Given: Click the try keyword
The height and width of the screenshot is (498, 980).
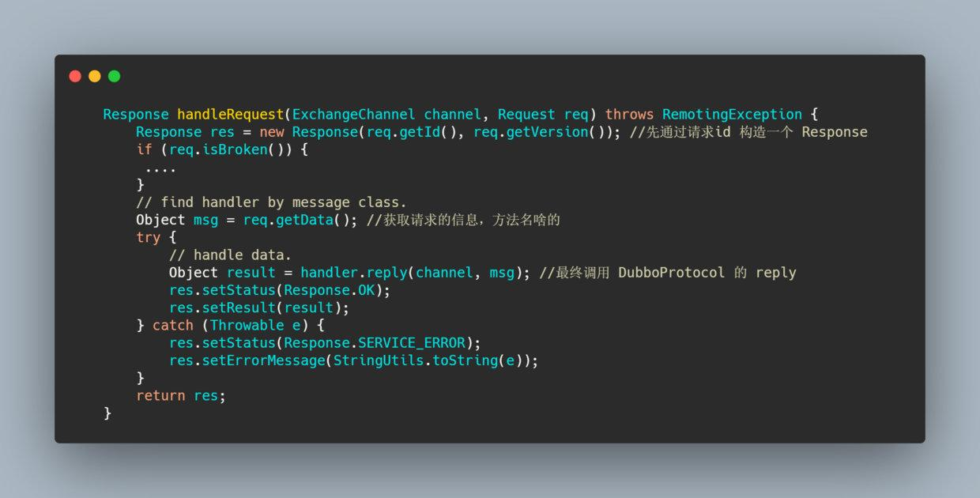Looking at the screenshot, I should pos(148,237).
